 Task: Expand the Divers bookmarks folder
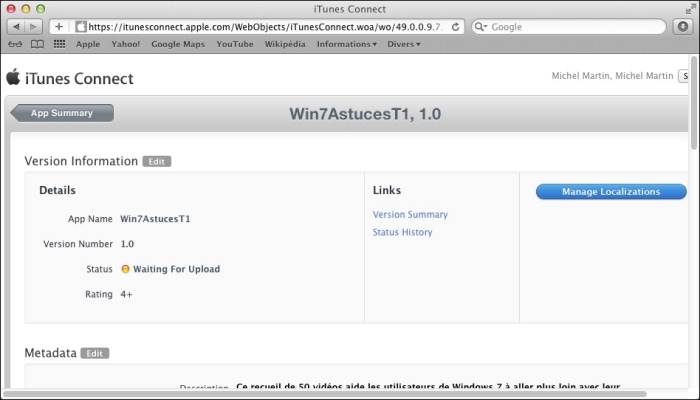click(x=404, y=44)
